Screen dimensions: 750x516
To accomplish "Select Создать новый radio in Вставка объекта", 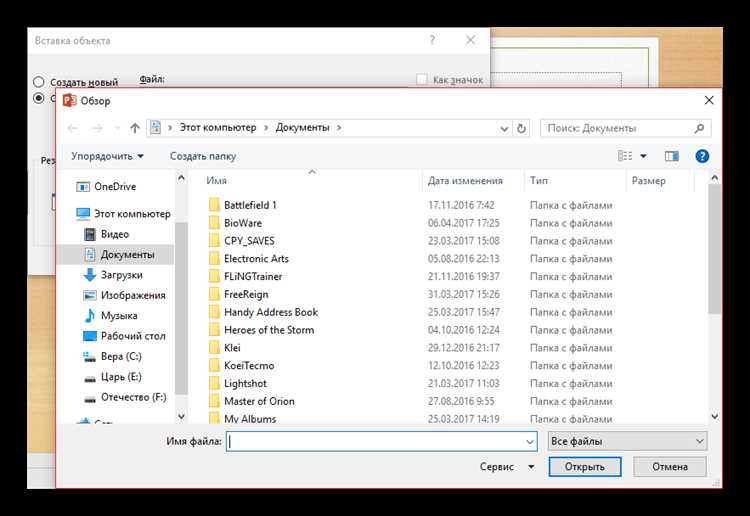I will tap(39, 82).
